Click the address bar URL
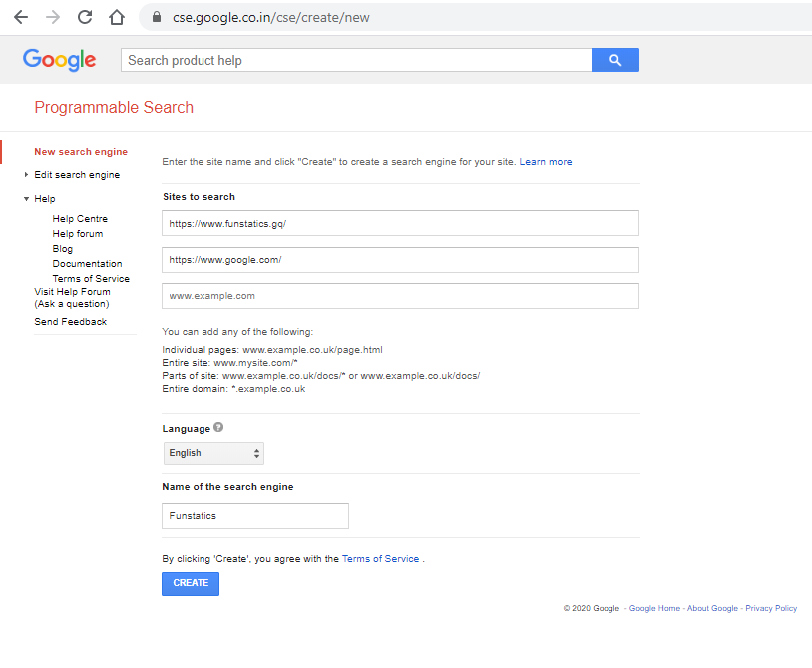Viewport: 812px width, 668px height. tap(271, 18)
